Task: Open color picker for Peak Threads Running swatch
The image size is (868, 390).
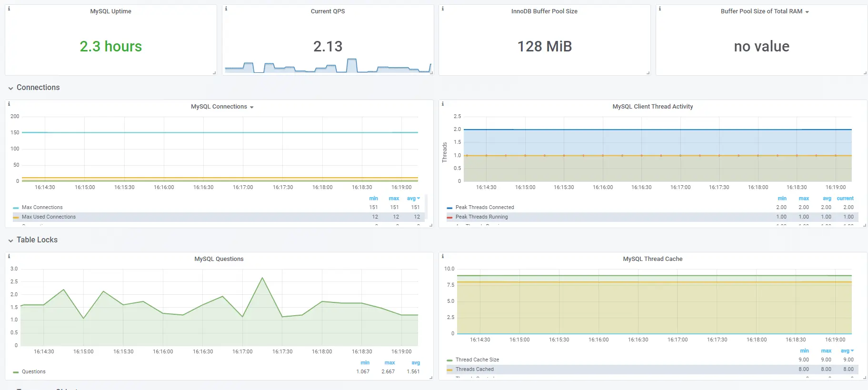Action: click(x=449, y=218)
